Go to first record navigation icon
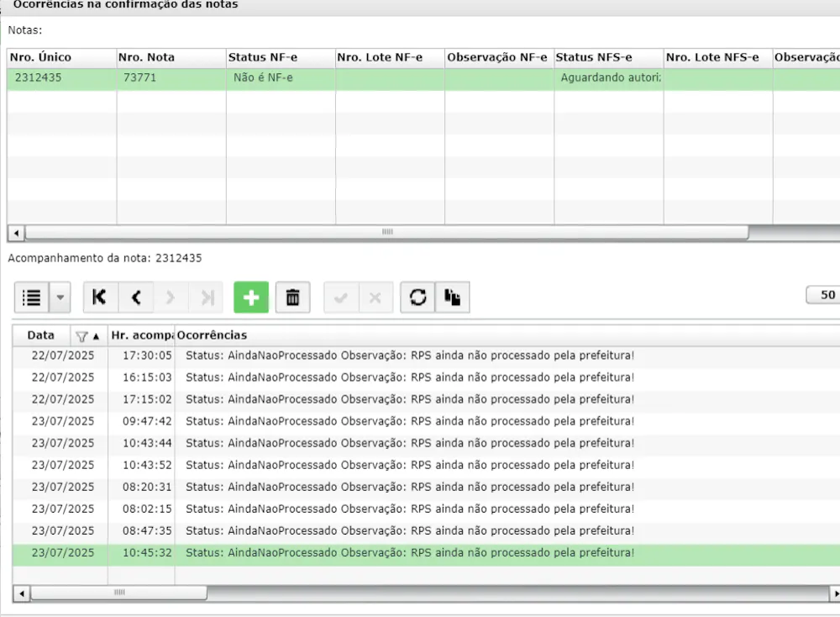 pyautogui.click(x=100, y=297)
